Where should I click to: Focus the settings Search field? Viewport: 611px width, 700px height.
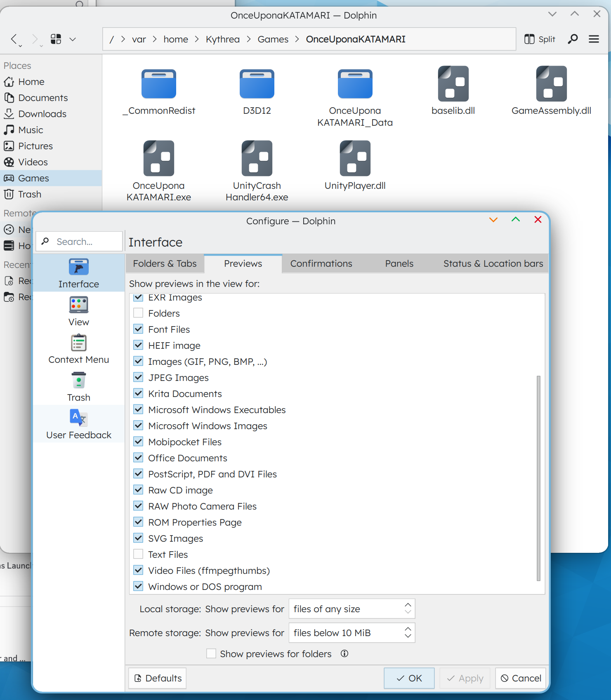79,241
